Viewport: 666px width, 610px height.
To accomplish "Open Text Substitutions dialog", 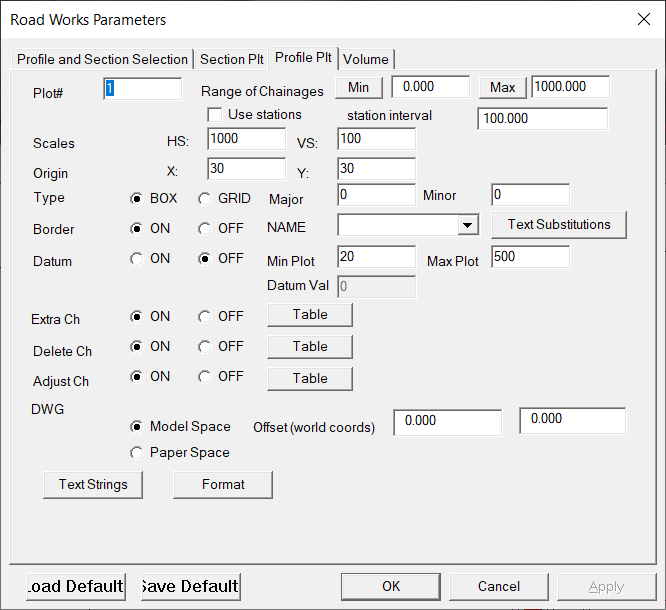I will 559,225.
